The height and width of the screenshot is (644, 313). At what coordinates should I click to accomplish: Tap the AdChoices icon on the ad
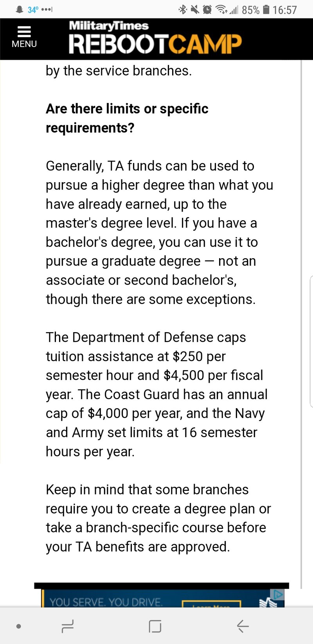pyautogui.click(x=278, y=595)
